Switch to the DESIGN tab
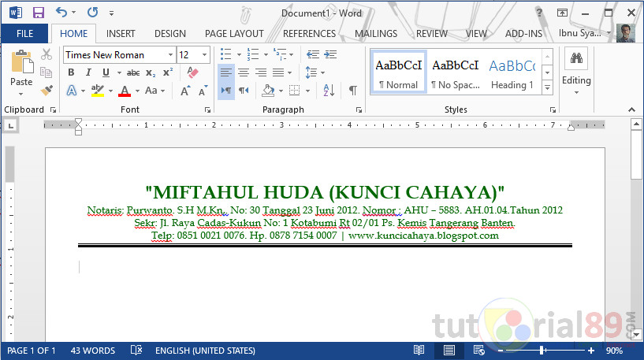644x360 pixels. (x=170, y=34)
